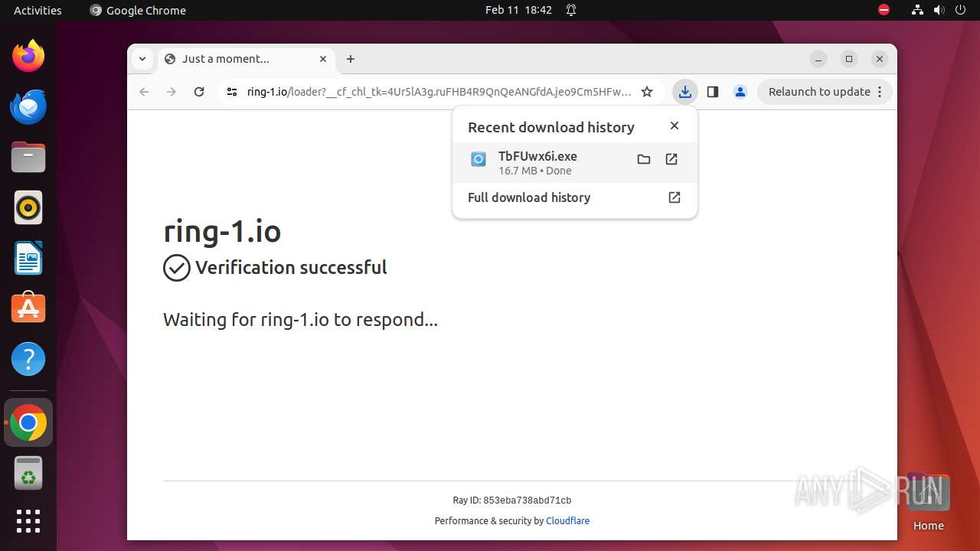Minimize the Chrome window
The width and height of the screenshot is (980, 551).
[x=818, y=59]
